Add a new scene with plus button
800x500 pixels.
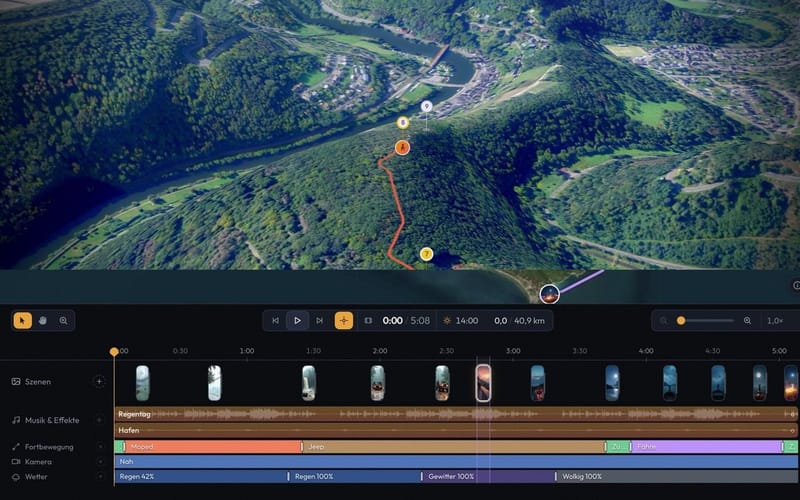99,381
